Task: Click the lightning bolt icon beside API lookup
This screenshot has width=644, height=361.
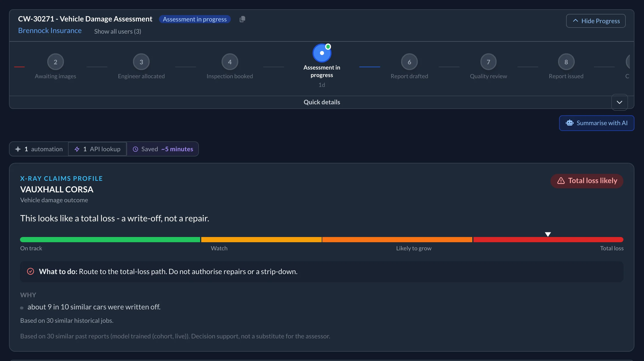Action: pyautogui.click(x=77, y=149)
